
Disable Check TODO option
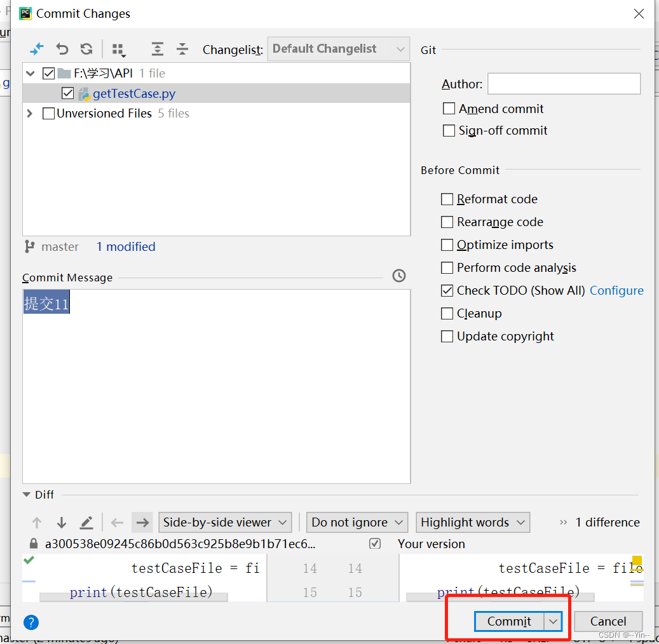pos(447,291)
